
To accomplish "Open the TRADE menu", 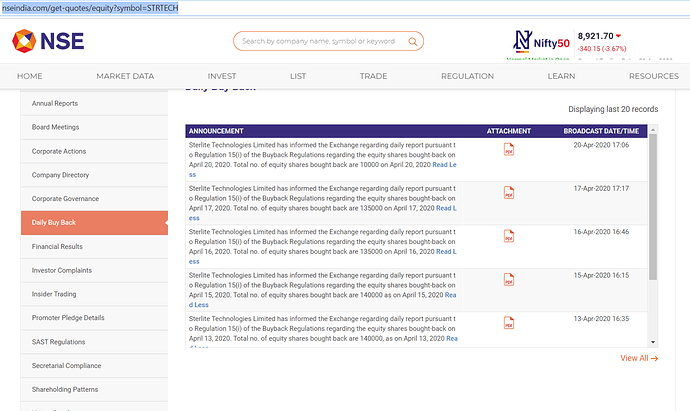I will (373, 76).
